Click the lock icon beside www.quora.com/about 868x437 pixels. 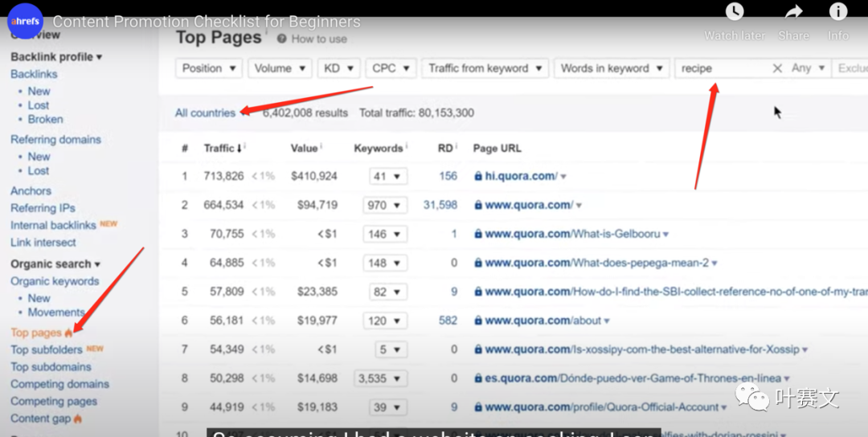click(478, 321)
